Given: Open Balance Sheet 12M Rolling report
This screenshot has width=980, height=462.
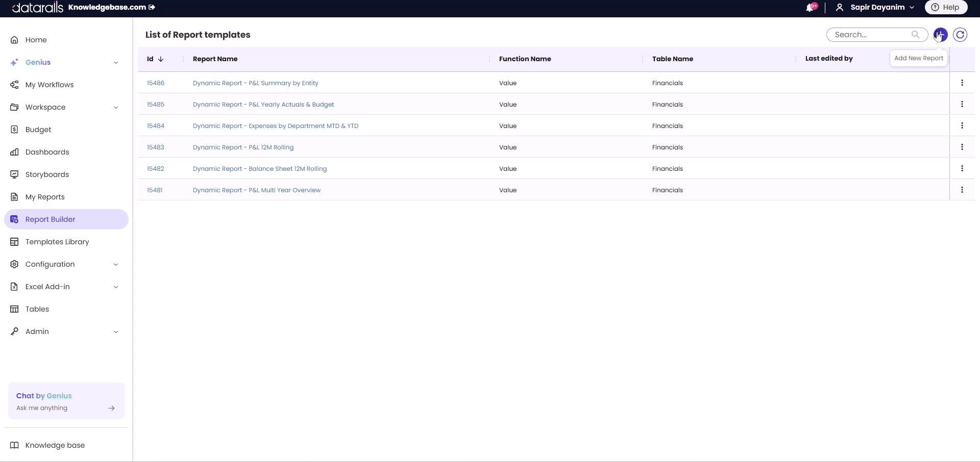Looking at the screenshot, I should pyautogui.click(x=260, y=169).
